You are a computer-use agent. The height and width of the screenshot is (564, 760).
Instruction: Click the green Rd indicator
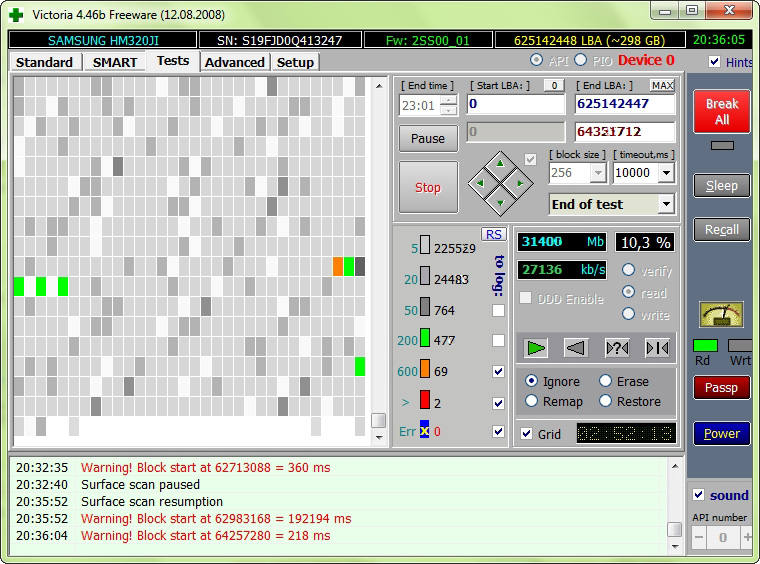click(705, 345)
